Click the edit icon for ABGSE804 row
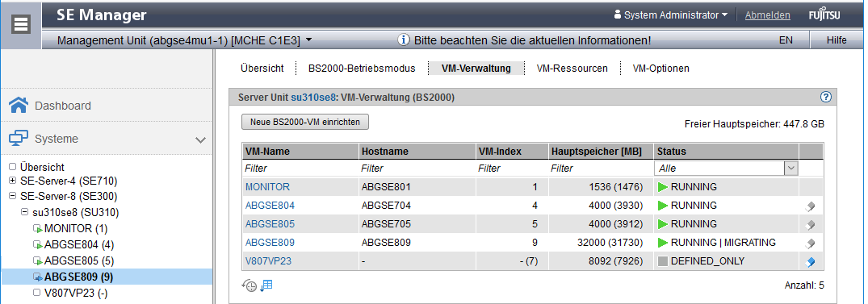The width and height of the screenshot is (868, 304). click(x=811, y=206)
